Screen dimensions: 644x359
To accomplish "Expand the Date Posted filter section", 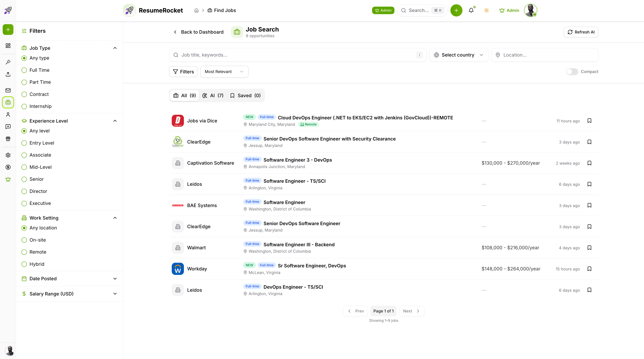I will (x=115, y=278).
